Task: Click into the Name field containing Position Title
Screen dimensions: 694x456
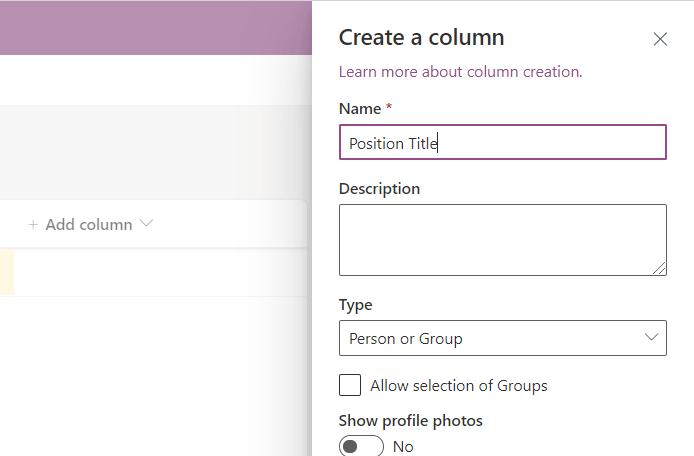Action: [502, 143]
